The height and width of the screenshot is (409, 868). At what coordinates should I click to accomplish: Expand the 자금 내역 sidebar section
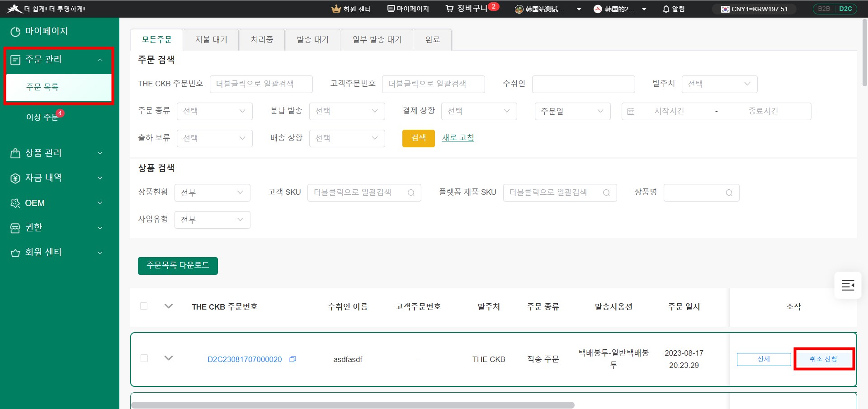[x=100, y=178]
